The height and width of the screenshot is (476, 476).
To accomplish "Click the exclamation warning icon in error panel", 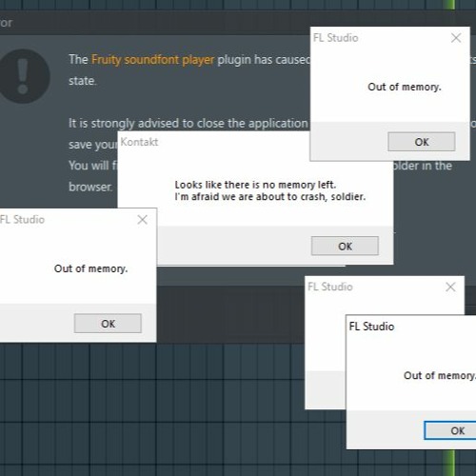I will point(24,76).
